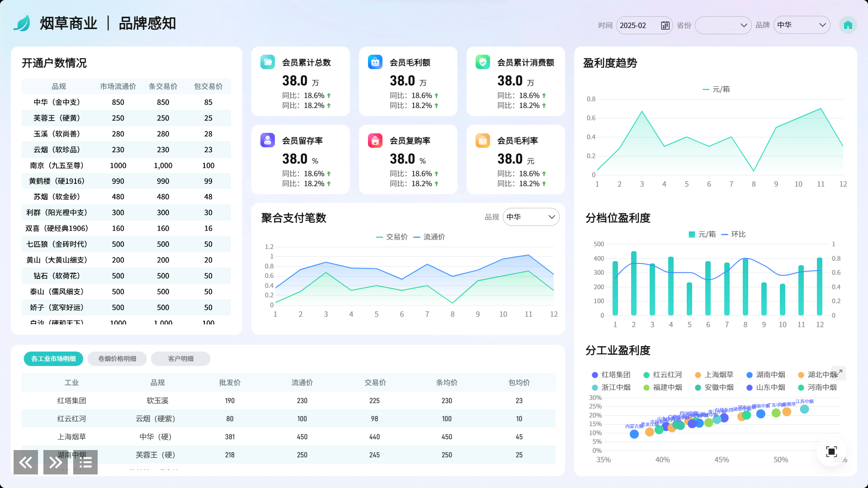Viewport: 868px width, 488px height.
Task: Toggle the 交易价 series in the legend
Action: pos(392,237)
